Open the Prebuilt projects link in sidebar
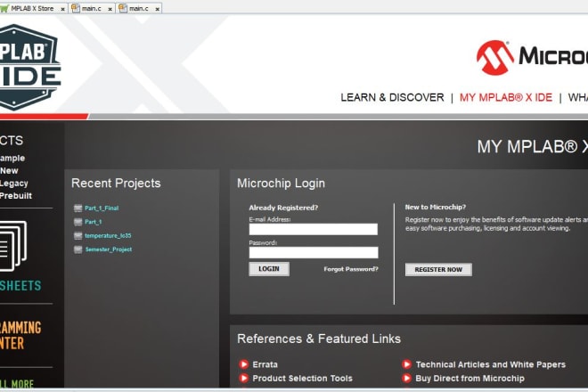This screenshot has height=392, width=588. point(16,196)
